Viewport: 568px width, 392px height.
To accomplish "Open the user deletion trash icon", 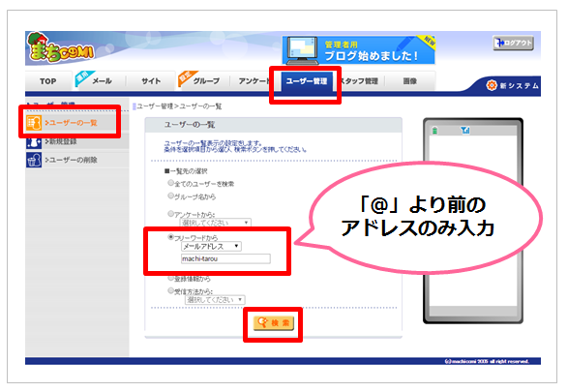I will [34, 160].
